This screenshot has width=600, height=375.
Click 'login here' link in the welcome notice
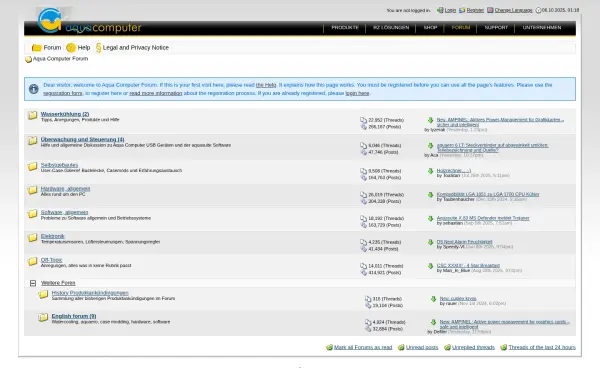pyautogui.click(x=357, y=93)
